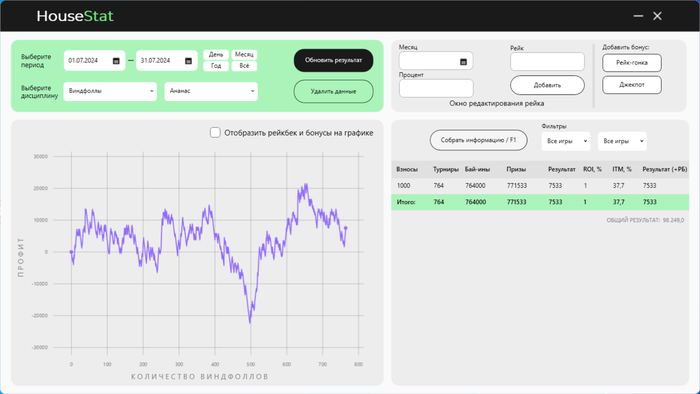Click 771533 prize value in first row

point(517,186)
